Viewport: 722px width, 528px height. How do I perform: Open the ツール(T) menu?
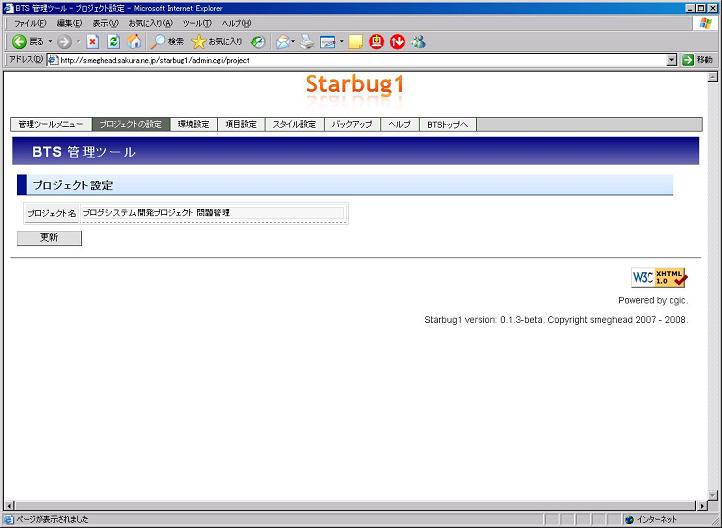point(197,23)
